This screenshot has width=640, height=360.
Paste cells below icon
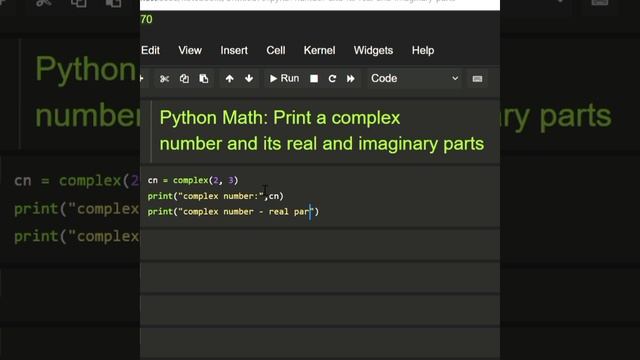click(204, 79)
